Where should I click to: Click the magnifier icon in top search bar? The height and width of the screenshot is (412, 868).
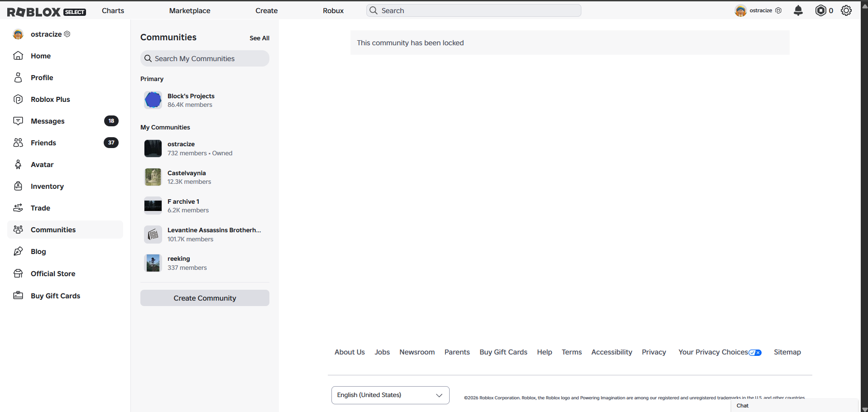(x=374, y=10)
